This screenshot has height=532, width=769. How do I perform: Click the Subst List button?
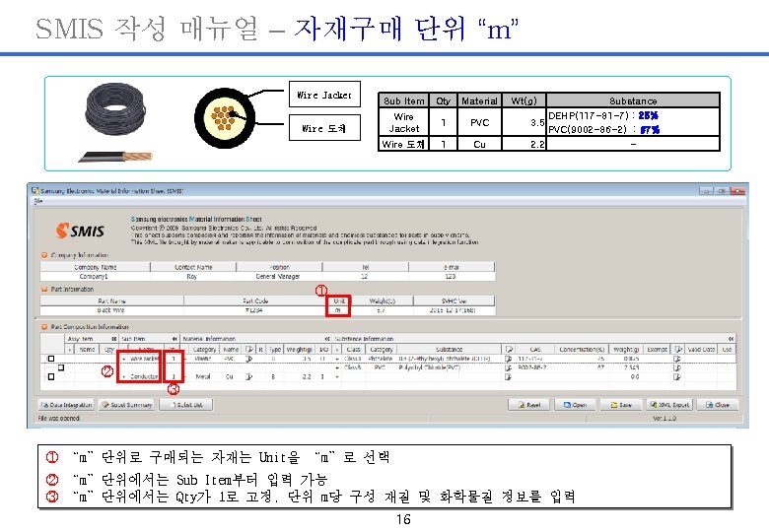(186, 405)
